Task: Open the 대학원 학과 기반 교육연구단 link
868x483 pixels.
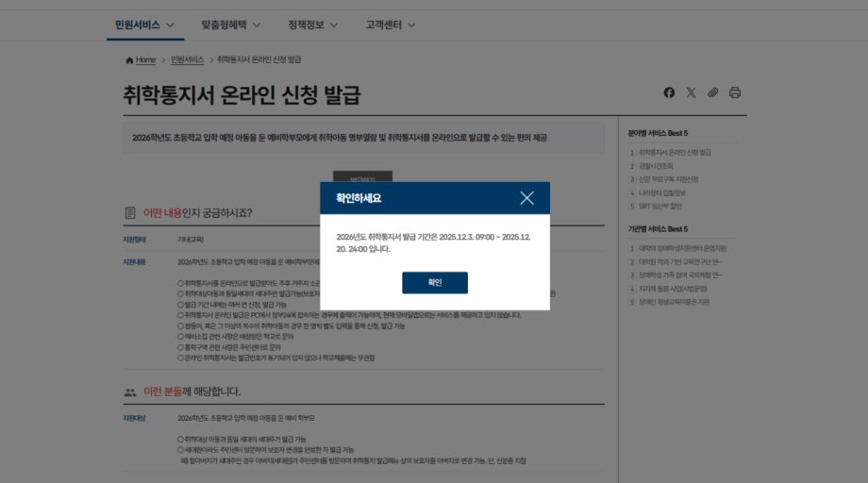Action: click(681, 261)
